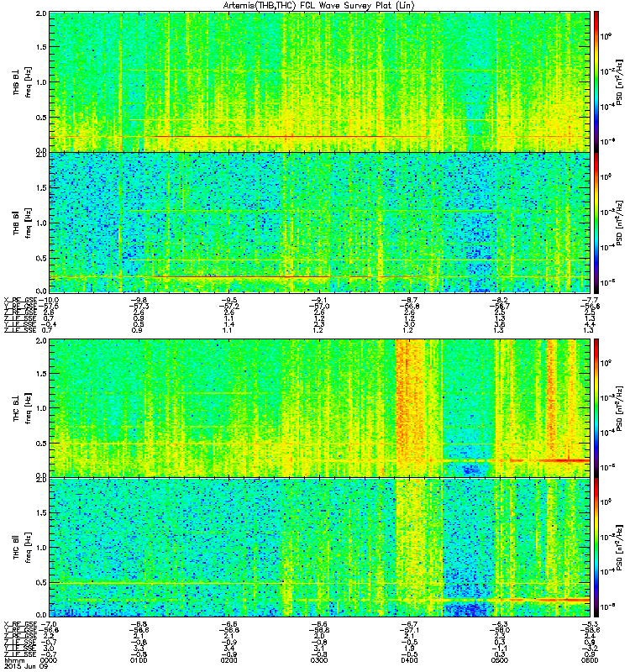The image size is (630, 672).
Task: Click the THB position value '-8.7' in the X_RE_GSE row
Action: 409,300
